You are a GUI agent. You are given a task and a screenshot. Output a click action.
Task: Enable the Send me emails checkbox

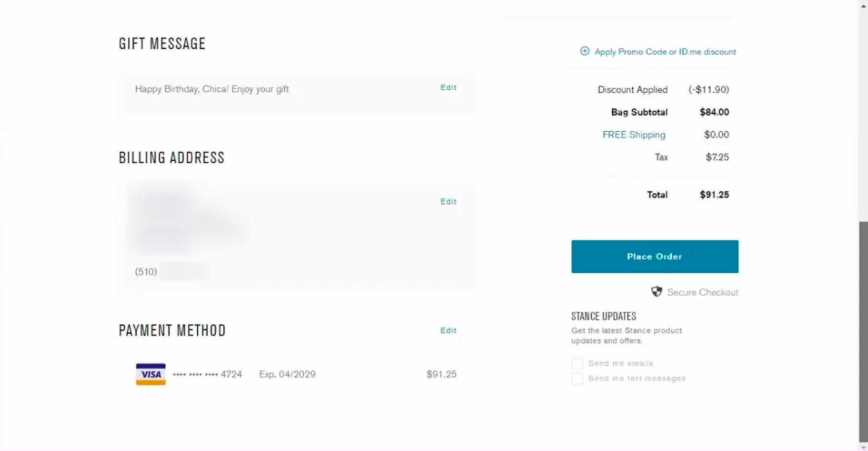tap(577, 364)
